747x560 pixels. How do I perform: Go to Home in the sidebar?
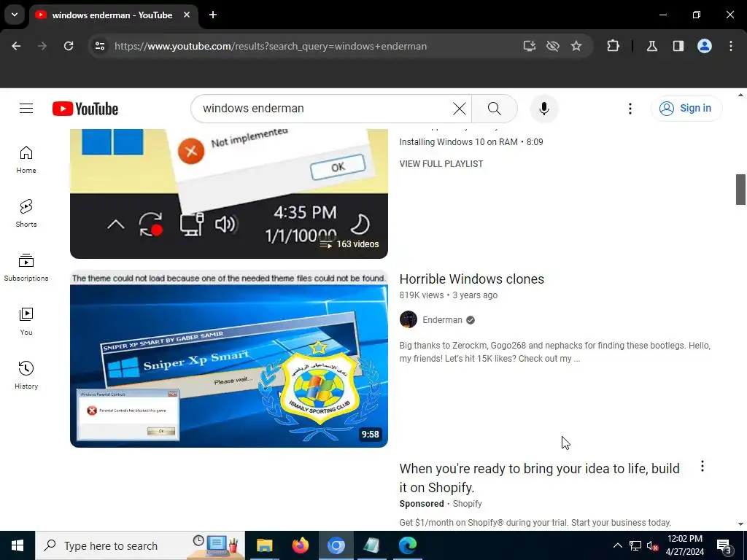[26, 160]
